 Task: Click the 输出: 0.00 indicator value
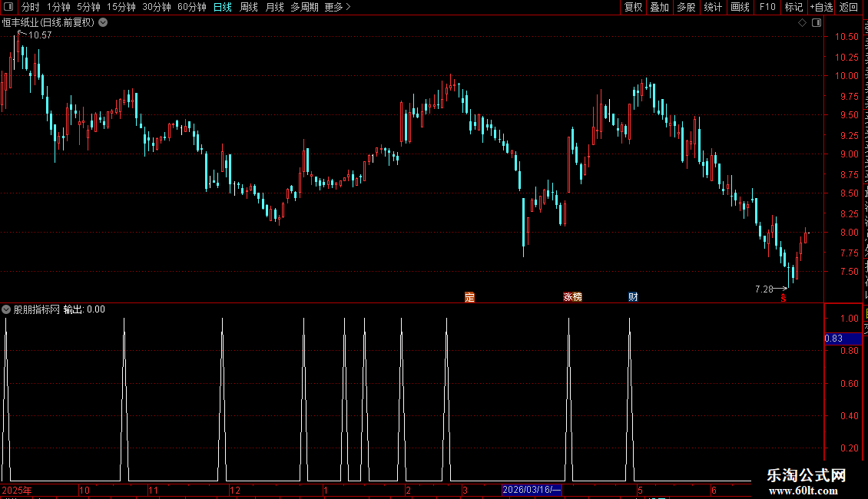pyautogui.click(x=84, y=309)
